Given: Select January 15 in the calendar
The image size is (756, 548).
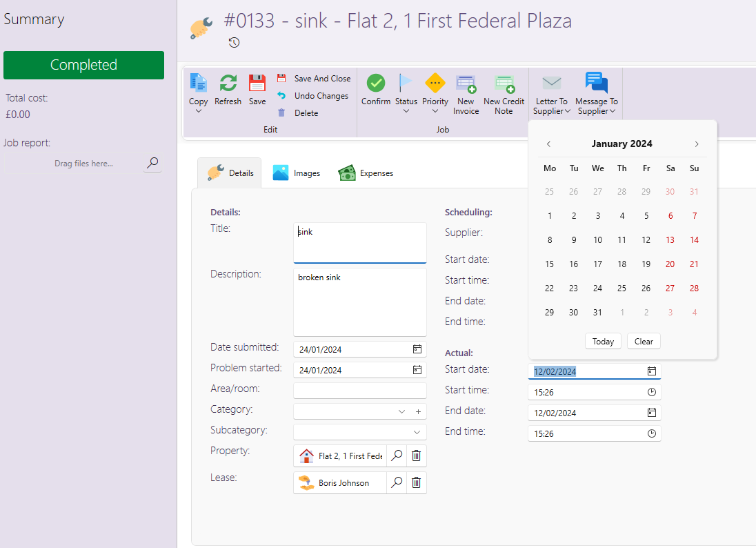Looking at the screenshot, I should pos(550,264).
